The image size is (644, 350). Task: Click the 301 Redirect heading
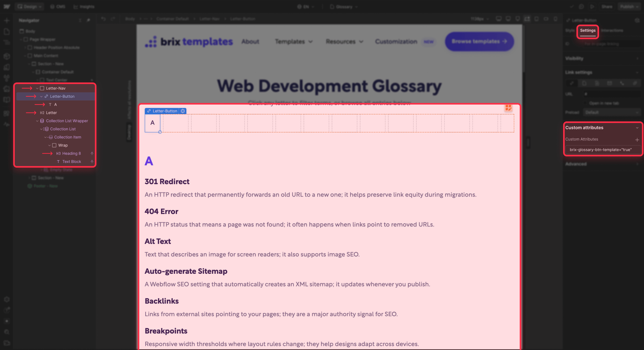pos(167,182)
